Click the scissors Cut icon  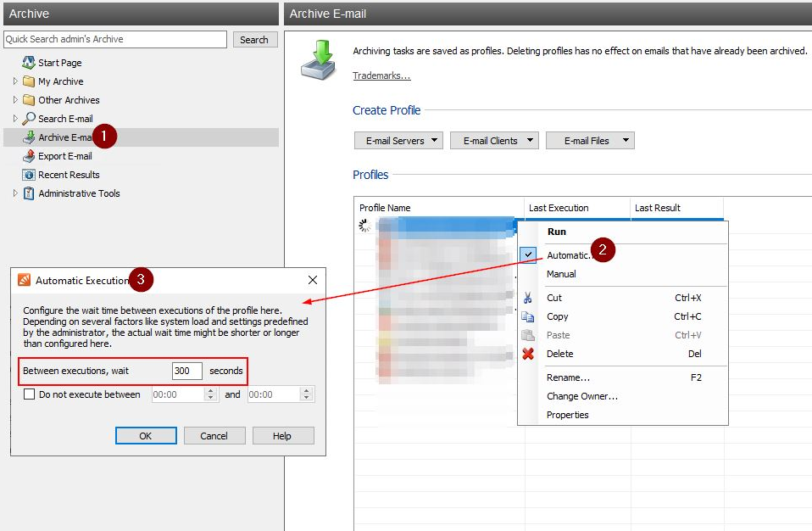tap(528, 298)
